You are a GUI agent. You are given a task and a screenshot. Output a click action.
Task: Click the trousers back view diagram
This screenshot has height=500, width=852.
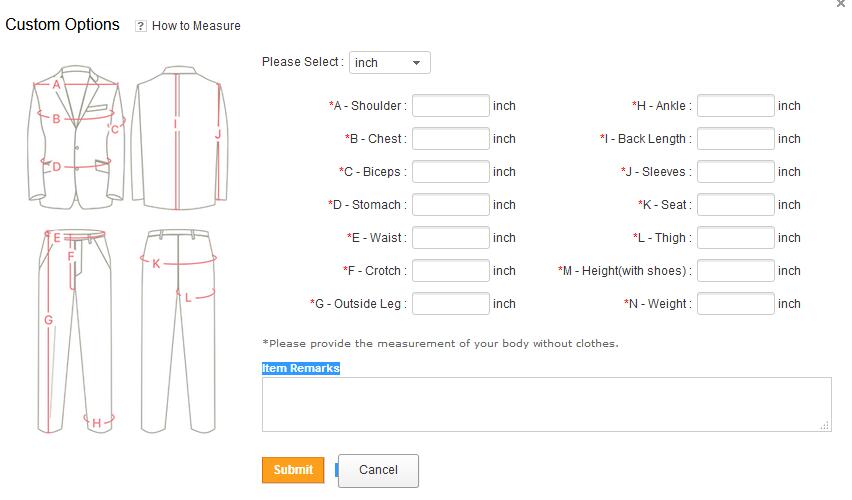tap(180, 330)
